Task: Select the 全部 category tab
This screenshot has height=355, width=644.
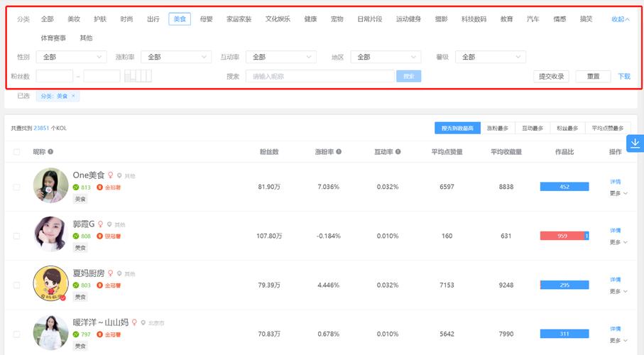Action: [x=48, y=19]
